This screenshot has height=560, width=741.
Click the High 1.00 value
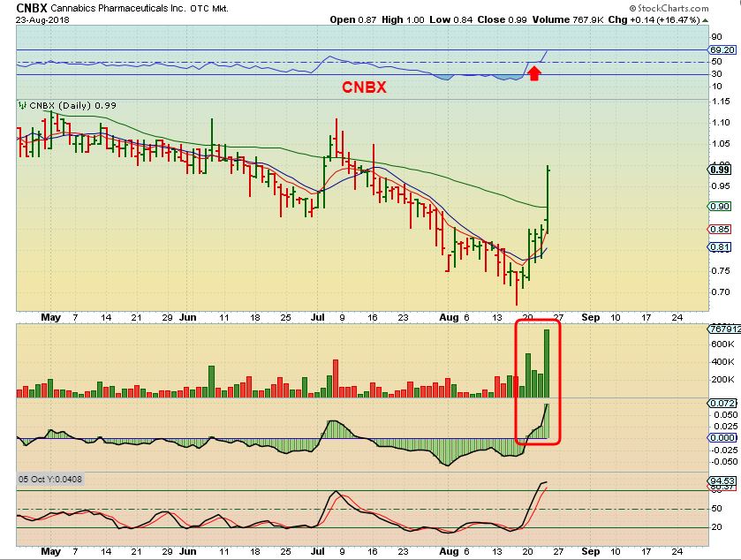click(403, 19)
